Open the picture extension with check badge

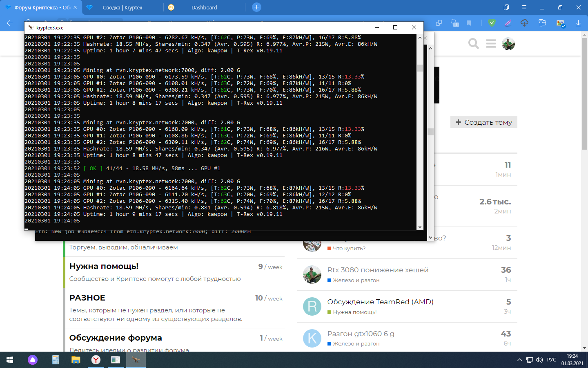point(560,24)
